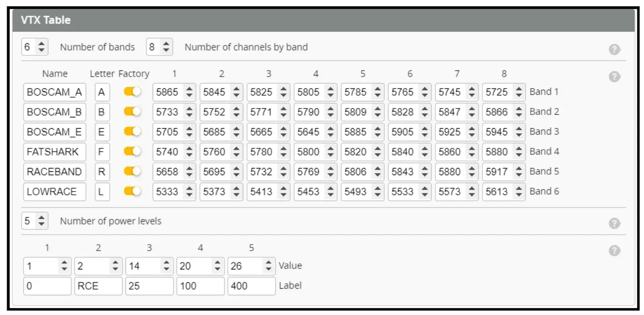The image size is (644, 315).
Task: Toggle Factory switch for BOSCAM_A band
Action: tap(132, 92)
